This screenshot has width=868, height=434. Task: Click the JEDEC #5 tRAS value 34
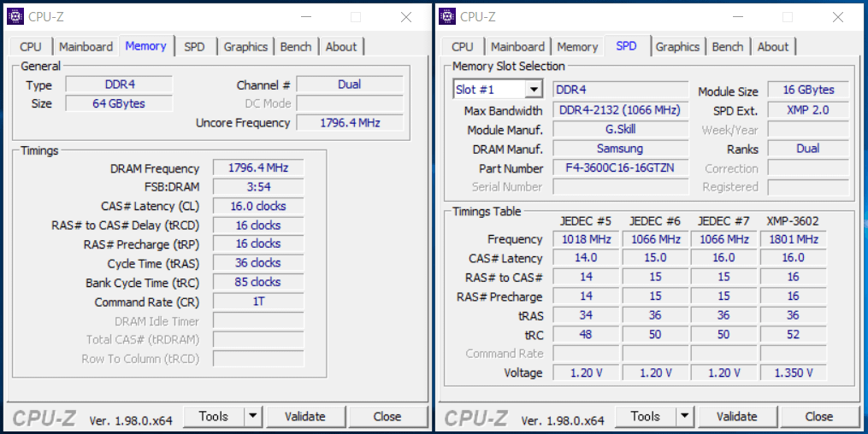tap(587, 316)
